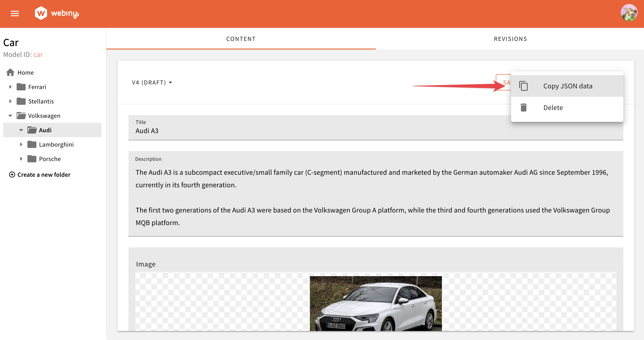The image size is (644, 340).
Task: Expand the Ferrari folder
Action: click(10, 87)
